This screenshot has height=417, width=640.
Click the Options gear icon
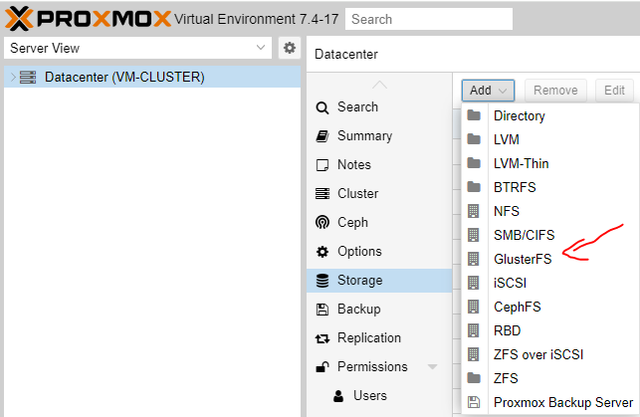322,251
